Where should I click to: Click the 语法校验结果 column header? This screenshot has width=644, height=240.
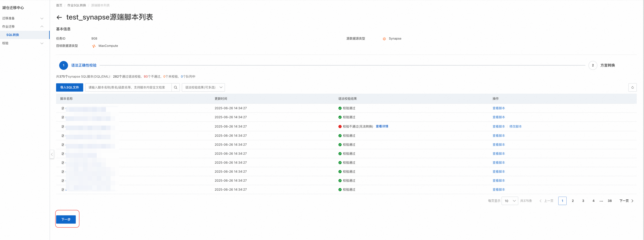tap(347, 99)
